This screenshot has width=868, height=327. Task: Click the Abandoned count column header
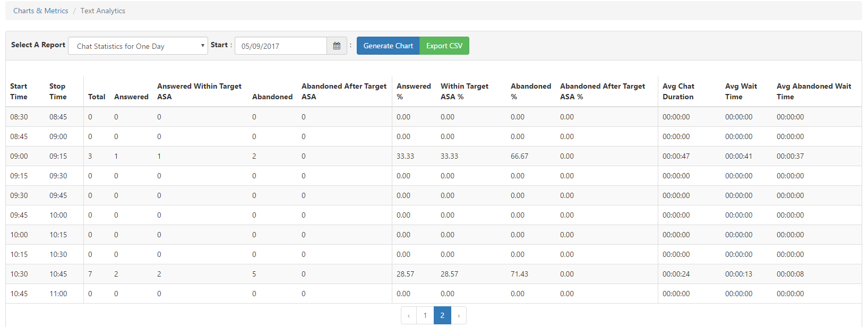(x=272, y=97)
